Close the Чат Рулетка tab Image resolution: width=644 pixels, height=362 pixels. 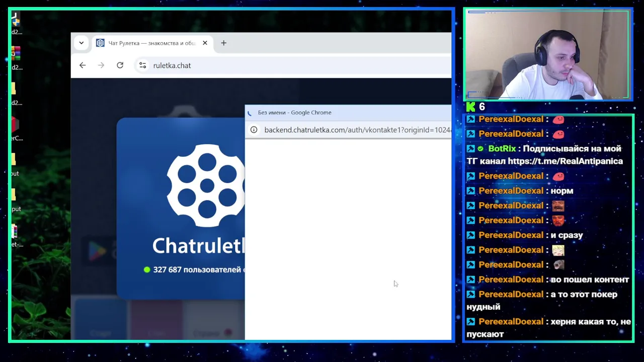tap(205, 43)
